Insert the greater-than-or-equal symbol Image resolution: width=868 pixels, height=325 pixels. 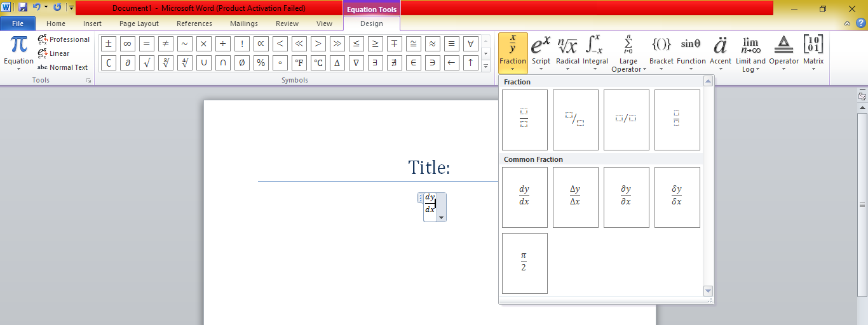376,44
